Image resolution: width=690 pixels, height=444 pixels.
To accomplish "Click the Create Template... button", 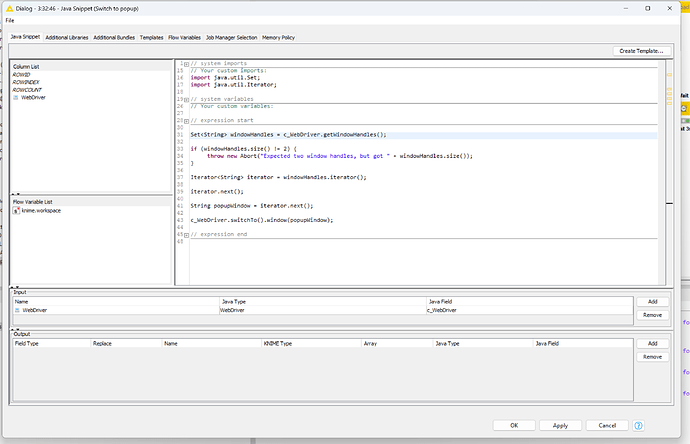I will [641, 51].
